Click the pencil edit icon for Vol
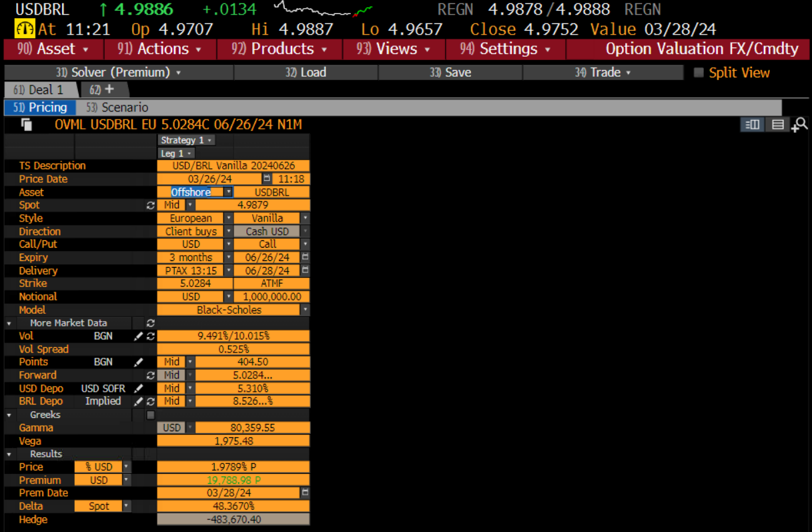Image resolution: width=812 pixels, height=532 pixels. tap(139, 336)
